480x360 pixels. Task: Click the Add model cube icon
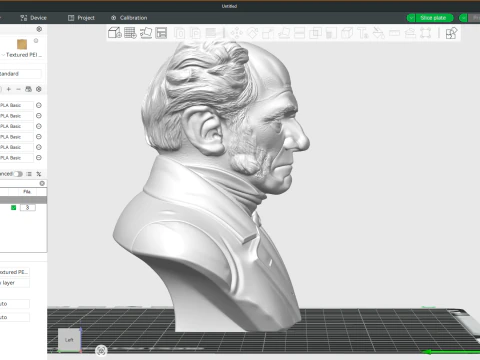pyautogui.click(x=115, y=33)
